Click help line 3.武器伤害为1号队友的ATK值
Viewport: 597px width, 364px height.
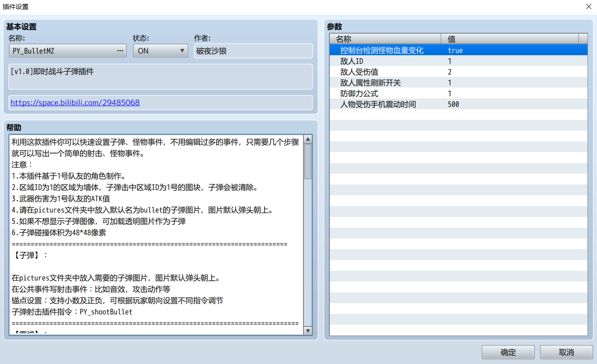[x=61, y=199]
